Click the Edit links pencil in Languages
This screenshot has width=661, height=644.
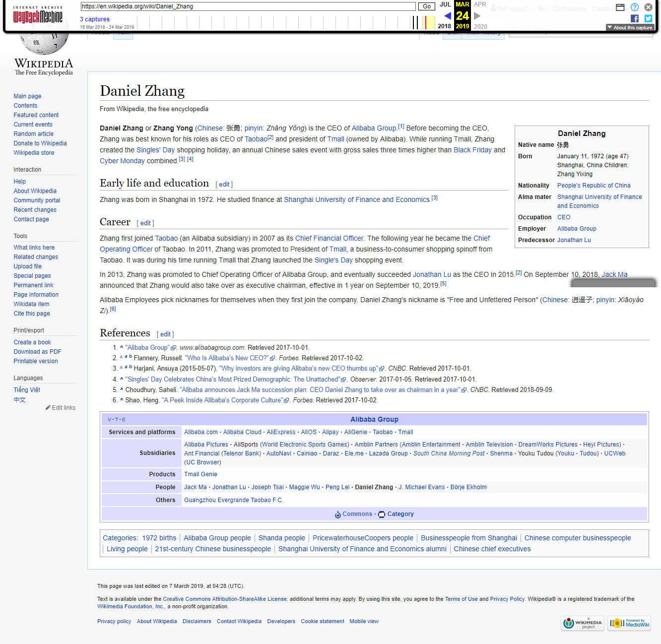(61, 408)
